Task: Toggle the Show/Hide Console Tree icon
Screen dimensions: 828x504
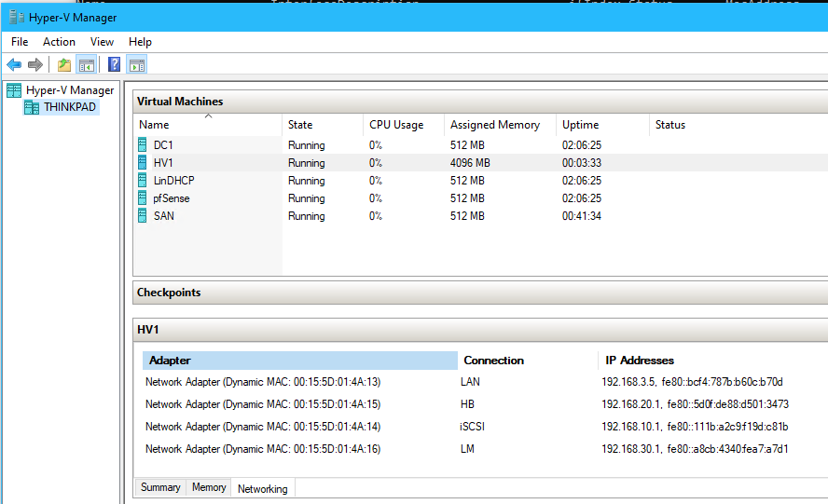Action: click(x=86, y=65)
